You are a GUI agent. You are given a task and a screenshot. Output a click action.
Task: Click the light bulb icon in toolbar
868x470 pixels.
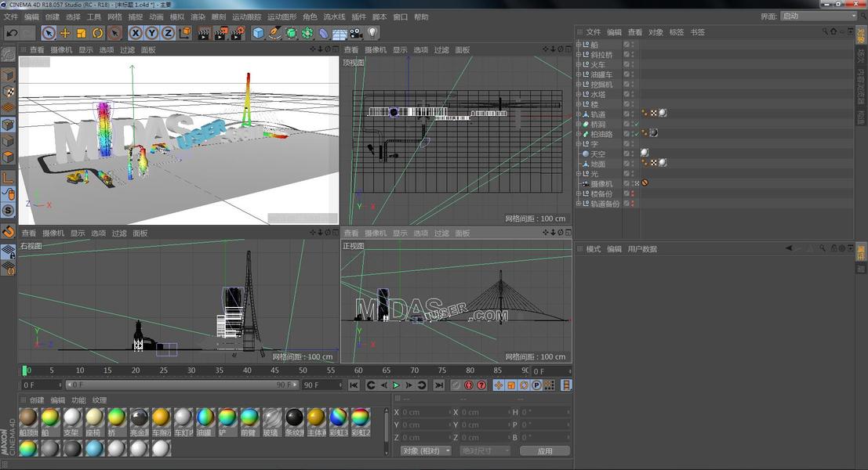click(372, 33)
